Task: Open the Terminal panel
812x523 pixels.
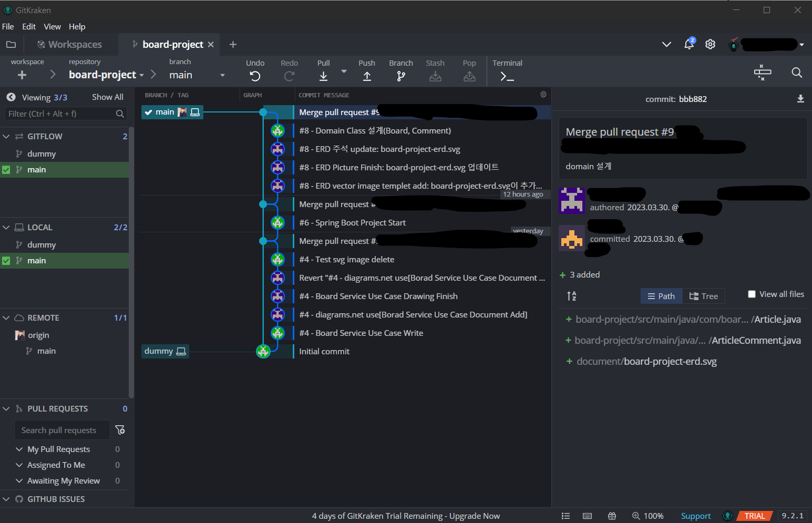Action: (x=507, y=77)
